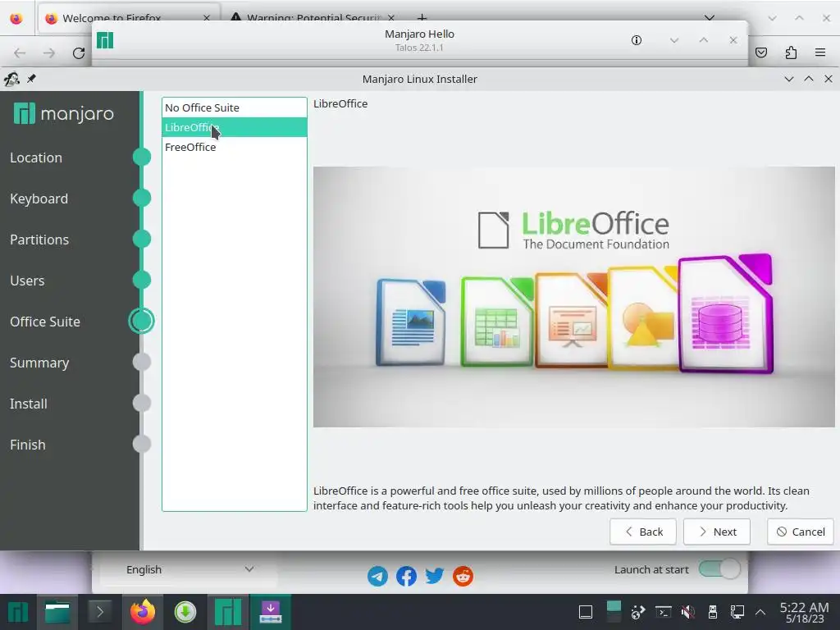Open the Reddit link in Manjaro Hello

pos(463,577)
